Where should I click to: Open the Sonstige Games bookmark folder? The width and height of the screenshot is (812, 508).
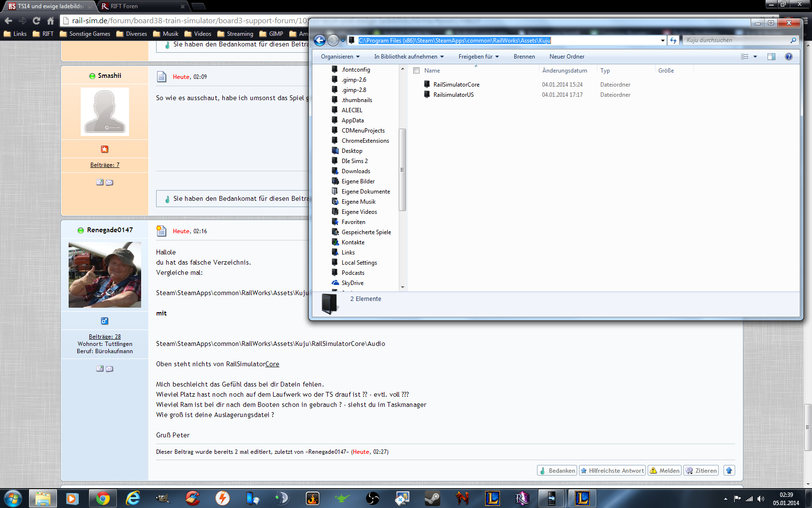pos(85,34)
